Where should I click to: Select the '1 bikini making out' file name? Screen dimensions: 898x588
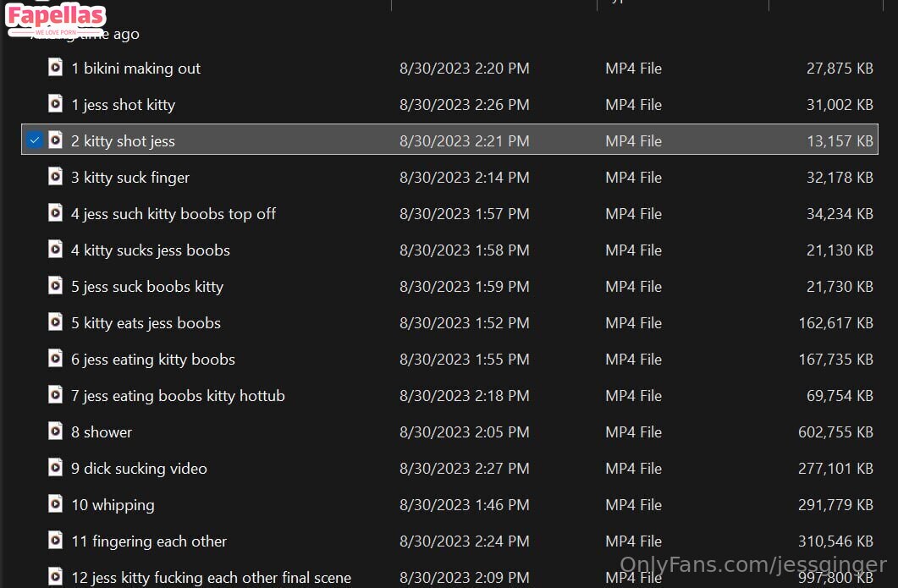[135, 69]
